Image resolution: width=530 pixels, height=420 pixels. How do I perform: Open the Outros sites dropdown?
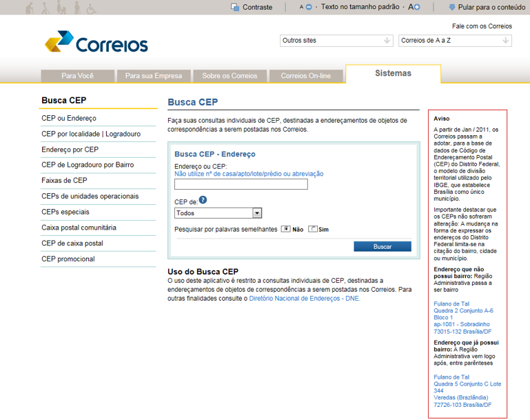[x=336, y=41]
